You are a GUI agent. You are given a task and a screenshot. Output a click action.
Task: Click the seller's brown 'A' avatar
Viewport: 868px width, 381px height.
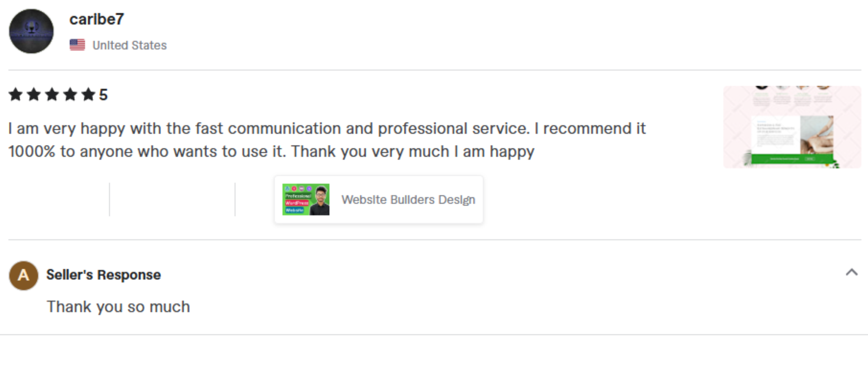(x=23, y=276)
